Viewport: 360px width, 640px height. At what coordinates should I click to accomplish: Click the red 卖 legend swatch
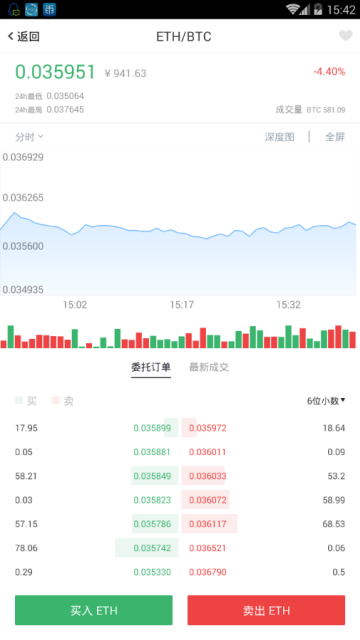[x=56, y=401]
